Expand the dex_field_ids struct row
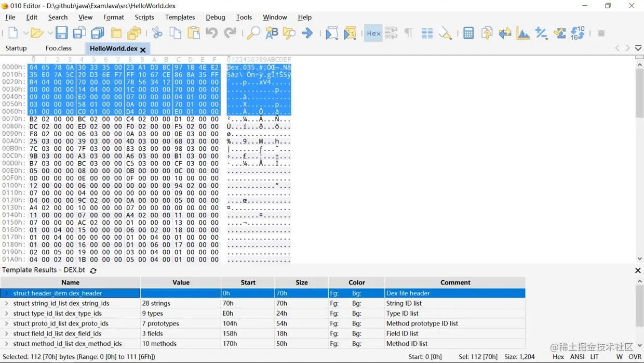Image resolution: width=644 pixels, height=363 pixels. tap(6, 333)
